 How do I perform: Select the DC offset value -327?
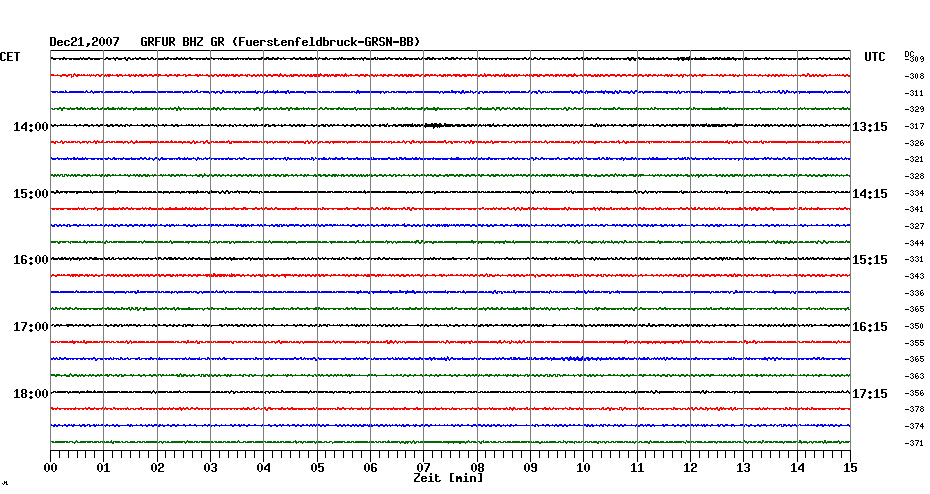(x=915, y=227)
